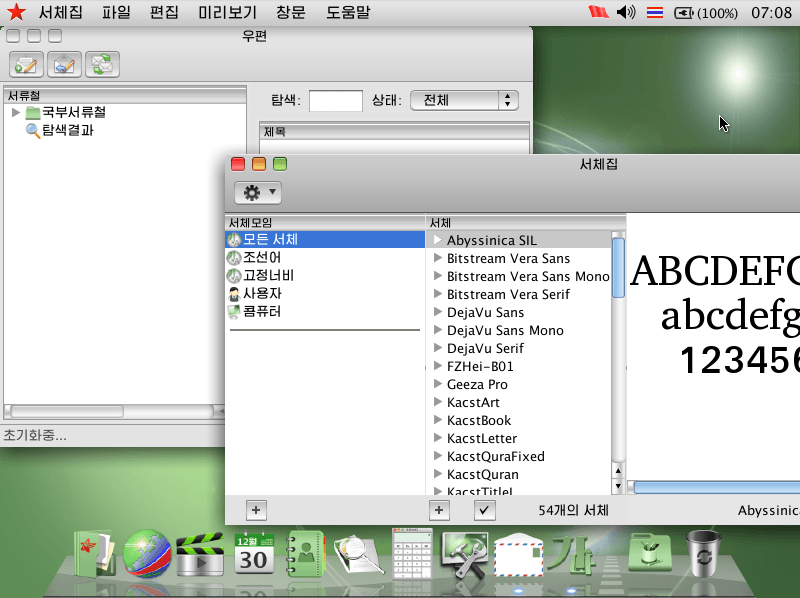
Task: Select KacstArt font
Action: (x=473, y=402)
